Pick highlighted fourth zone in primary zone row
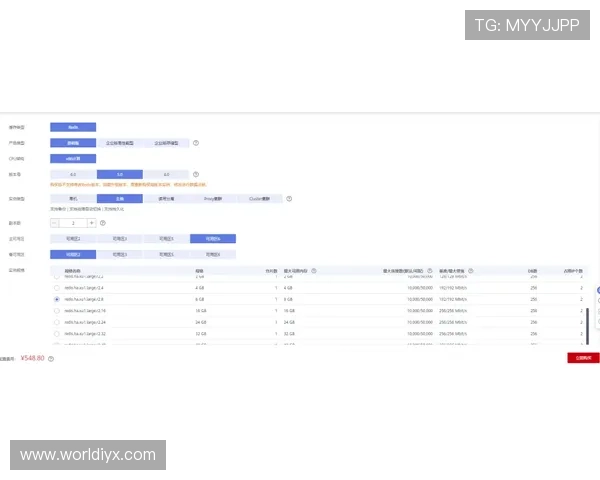The image size is (600, 480). coord(213,238)
